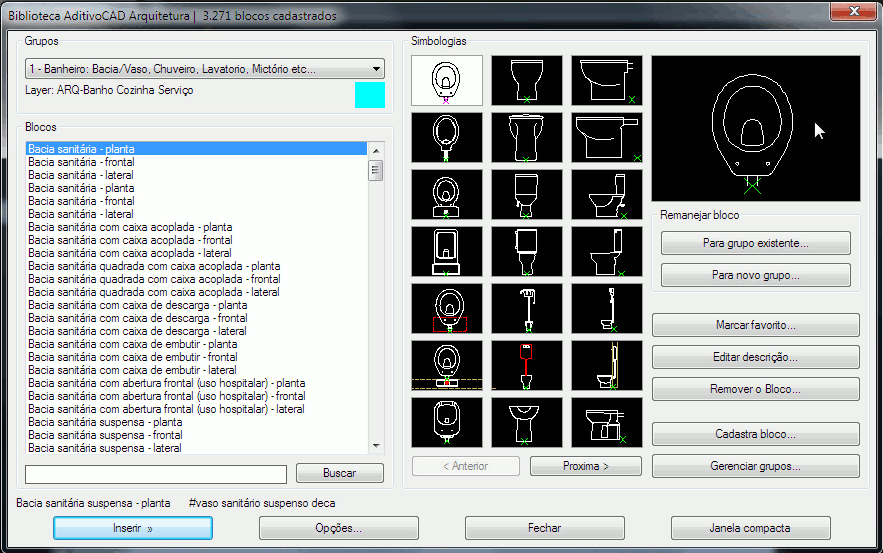Click the large block preview image
The width and height of the screenshot is (883, 553).
[756, 128]
